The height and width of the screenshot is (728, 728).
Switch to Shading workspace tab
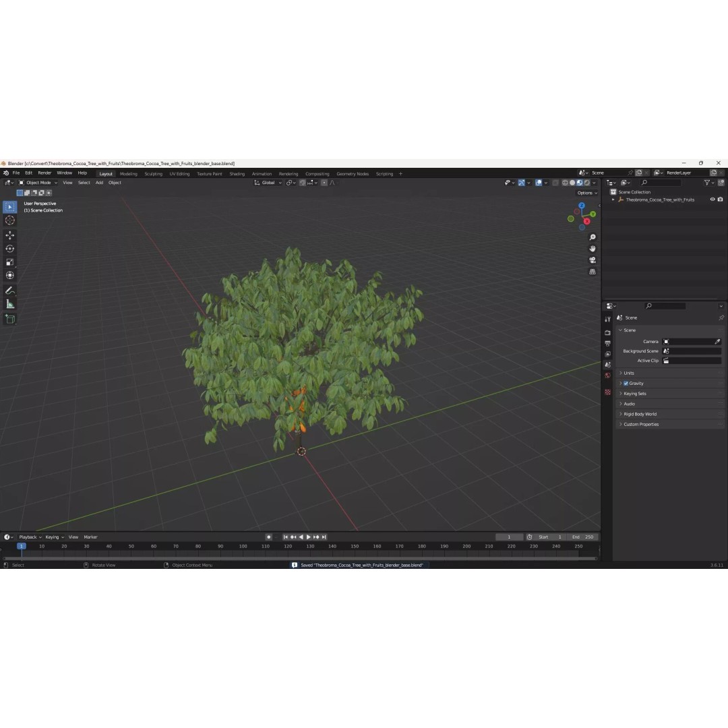237,174
